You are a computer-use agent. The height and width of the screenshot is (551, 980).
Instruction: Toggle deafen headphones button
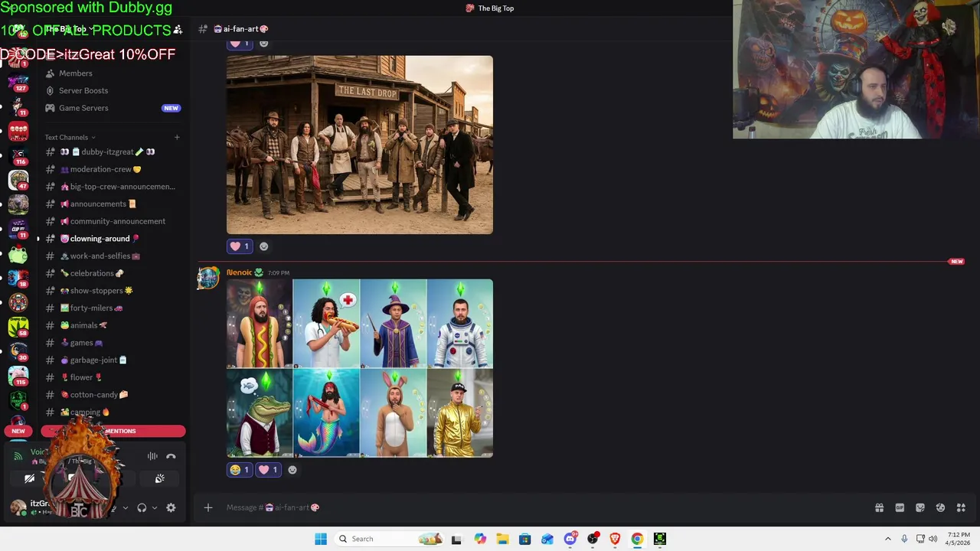coord(142,507)
